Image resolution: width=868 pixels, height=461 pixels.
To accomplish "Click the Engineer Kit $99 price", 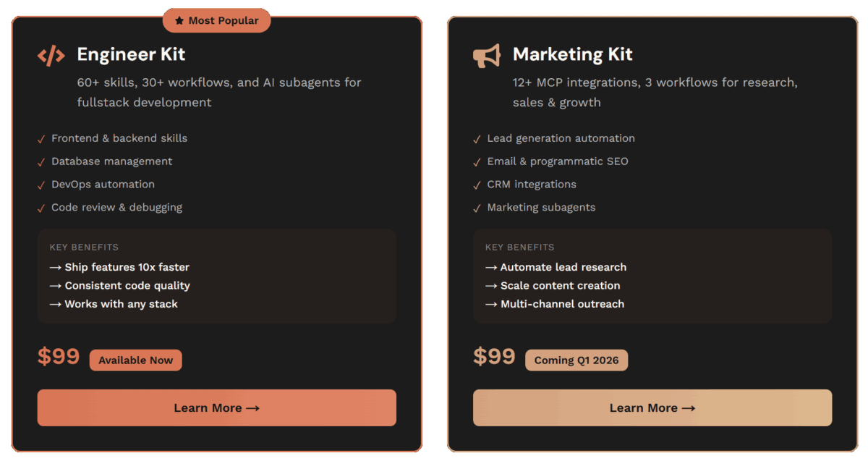I will 59,356.
